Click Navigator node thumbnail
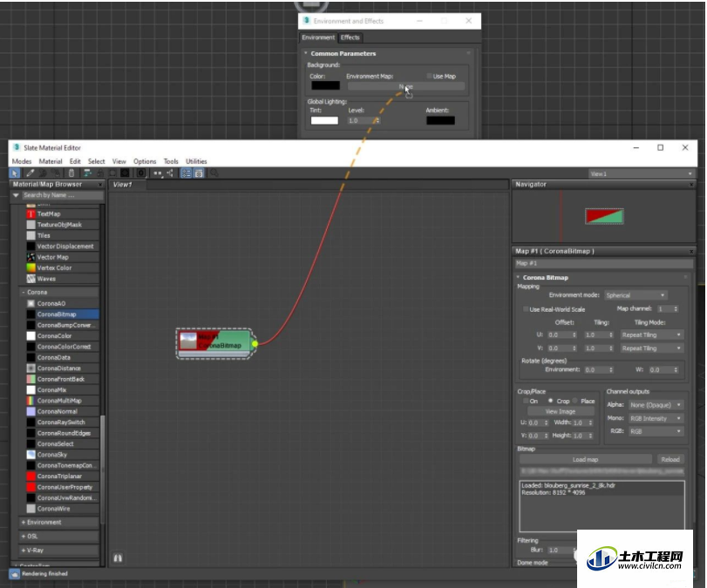707x588 pixels. click(604, 217)
